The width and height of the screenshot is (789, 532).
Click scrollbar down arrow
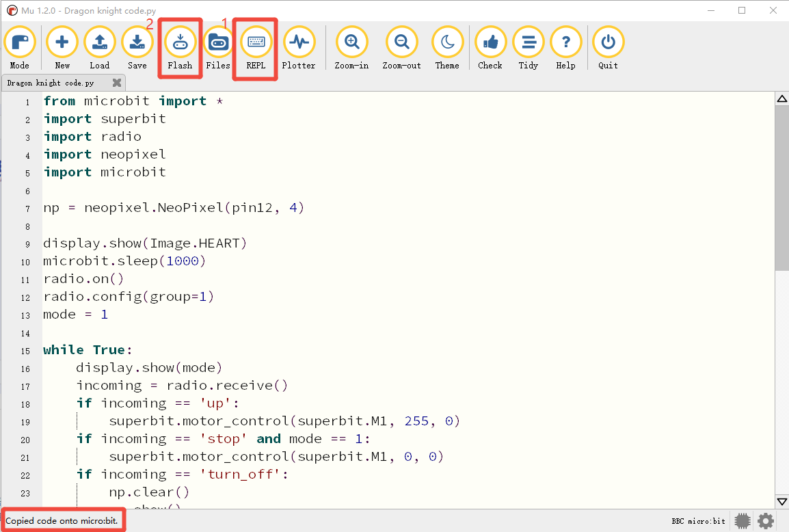782,501
